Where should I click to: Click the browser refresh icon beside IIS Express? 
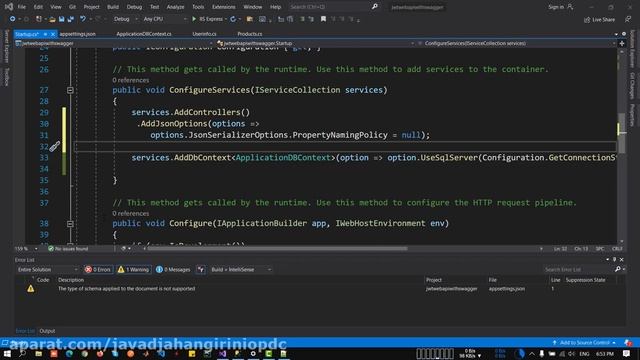coord(233,19)
